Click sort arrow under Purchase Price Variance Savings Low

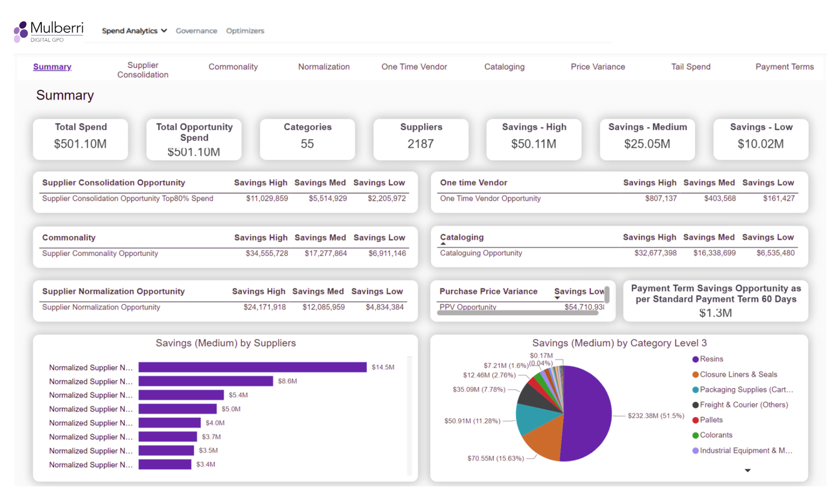(557, 298)
